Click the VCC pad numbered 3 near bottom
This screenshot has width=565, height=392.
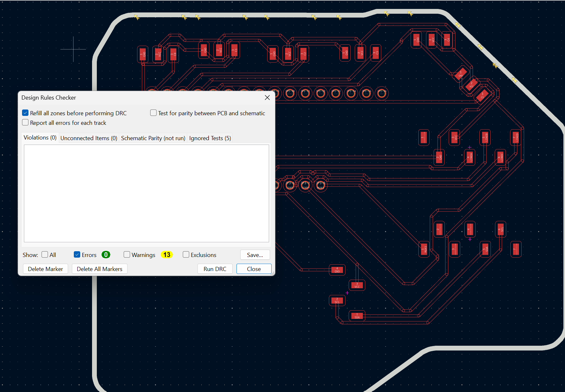pos(357,285)
